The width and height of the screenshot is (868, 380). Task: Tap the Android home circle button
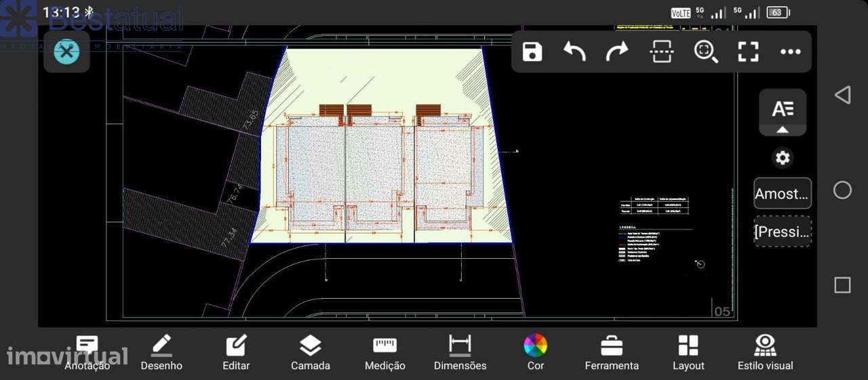pyautogui.click(x=842, y=190)
